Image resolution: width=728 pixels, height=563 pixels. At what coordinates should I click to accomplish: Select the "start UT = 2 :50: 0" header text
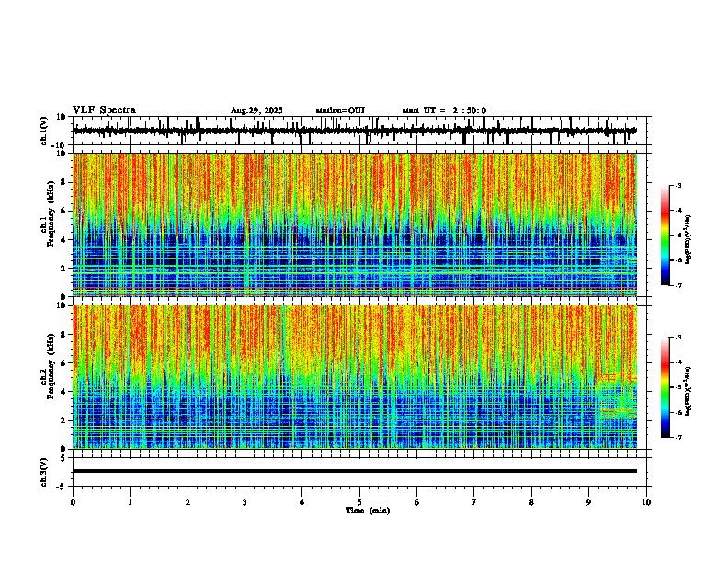(444, 110)
